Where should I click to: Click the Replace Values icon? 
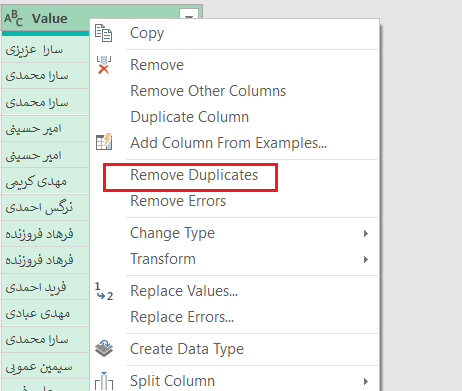coord(104,291)
